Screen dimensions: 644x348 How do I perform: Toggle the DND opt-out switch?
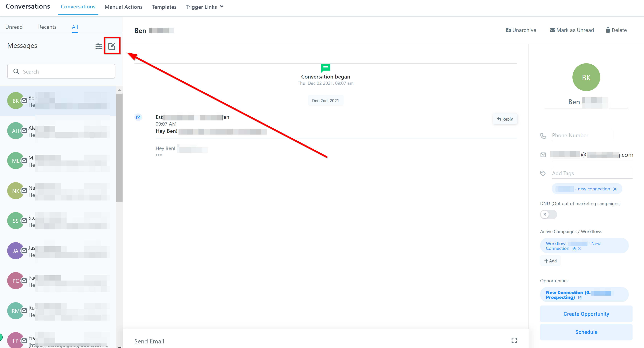coord(548,215)
